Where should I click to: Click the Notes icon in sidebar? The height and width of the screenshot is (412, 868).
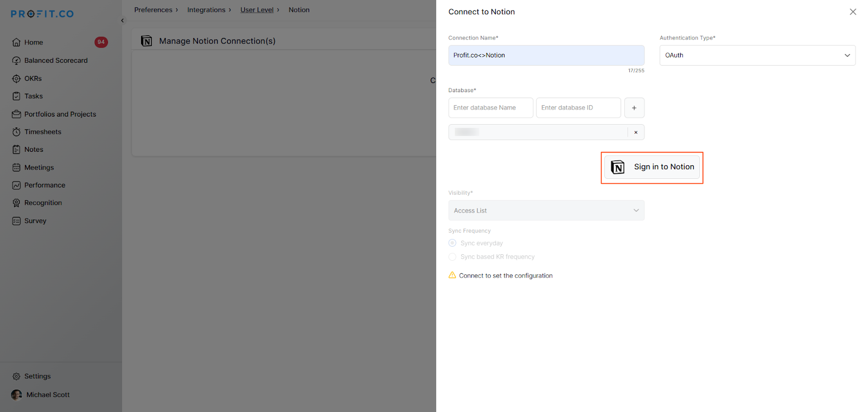(x=16, y=150)
